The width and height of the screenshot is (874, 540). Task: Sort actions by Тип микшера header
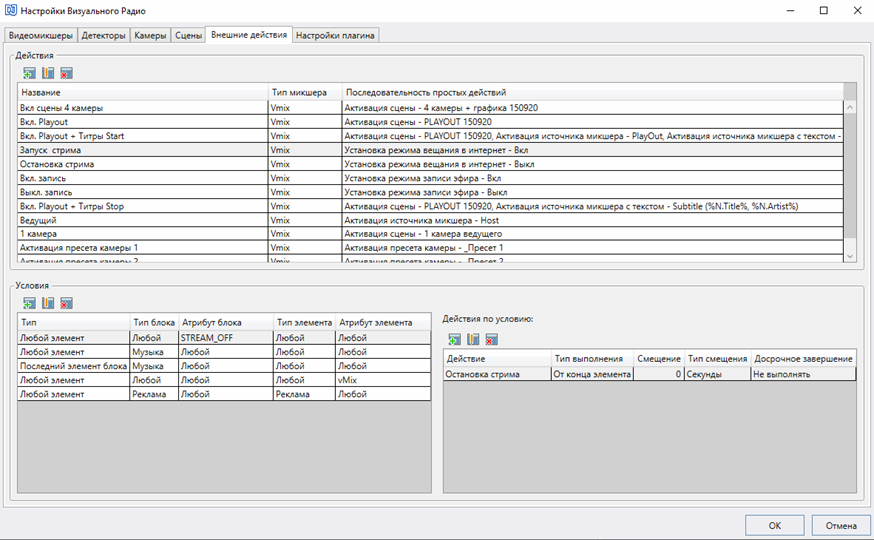click(x=305, y=92)
